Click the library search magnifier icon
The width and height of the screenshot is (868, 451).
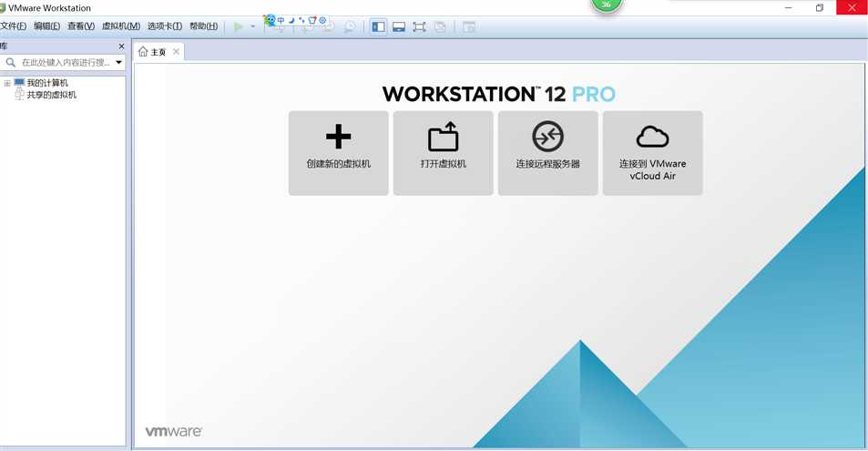11,63
